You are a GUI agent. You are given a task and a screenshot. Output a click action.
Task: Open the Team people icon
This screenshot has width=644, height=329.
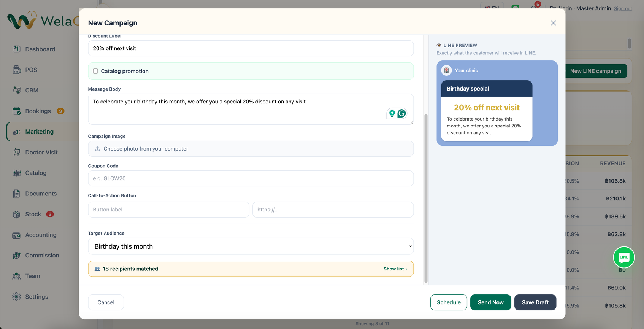[16, 276]
